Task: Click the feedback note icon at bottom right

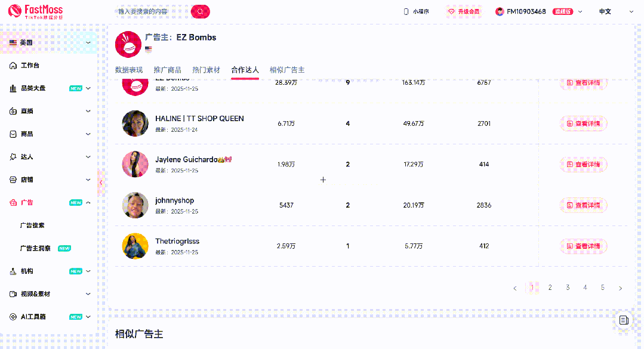Action: pyautogui.click(x=624, y=320)
